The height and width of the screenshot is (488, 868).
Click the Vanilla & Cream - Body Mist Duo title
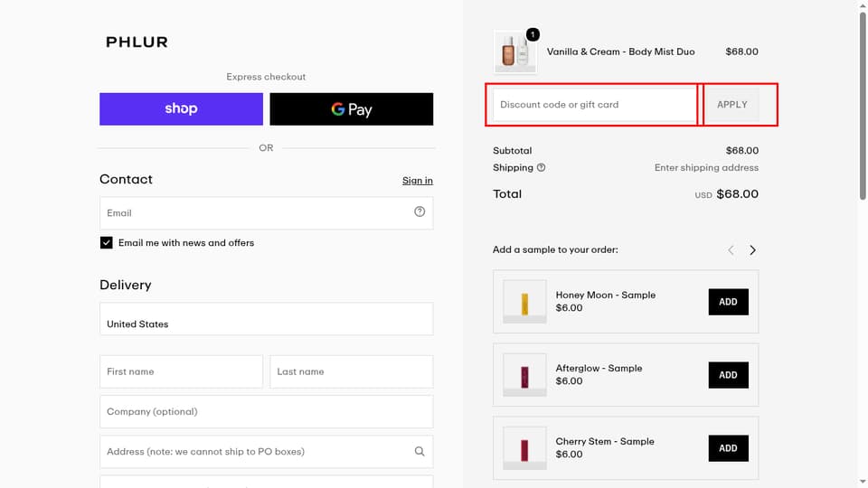point(620,52)
